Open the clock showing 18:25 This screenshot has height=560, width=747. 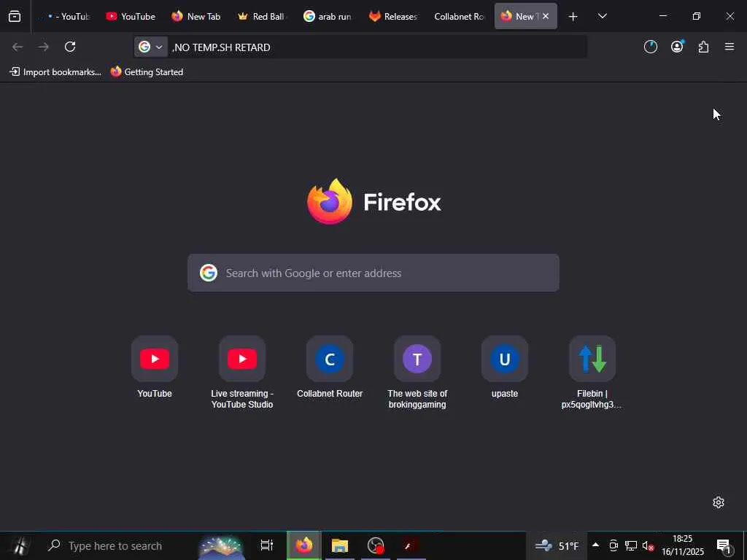point(682,545)
